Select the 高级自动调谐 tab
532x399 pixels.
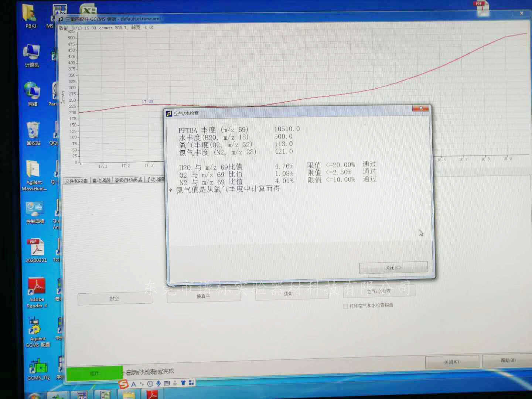point(128,180)
